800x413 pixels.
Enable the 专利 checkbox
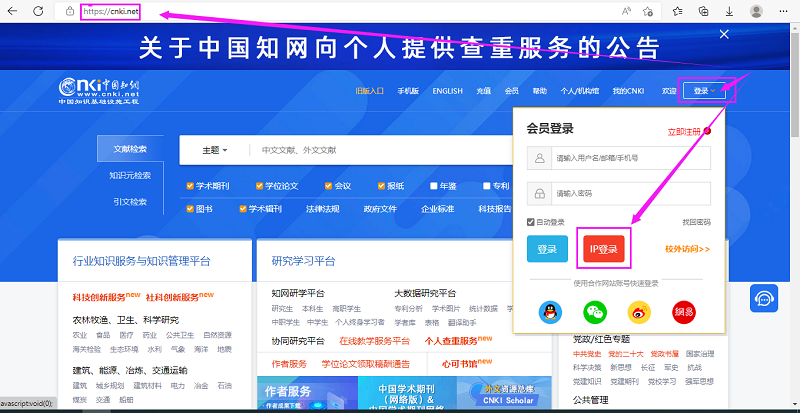(x=487, y=186)
